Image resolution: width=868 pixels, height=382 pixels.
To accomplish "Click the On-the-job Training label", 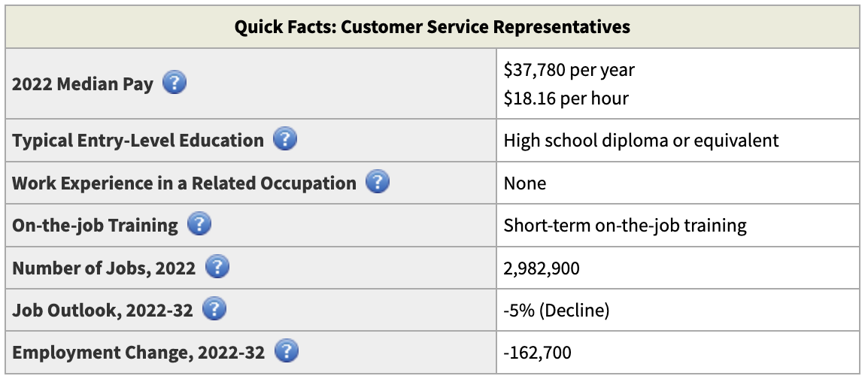I will tap(95, 225).
